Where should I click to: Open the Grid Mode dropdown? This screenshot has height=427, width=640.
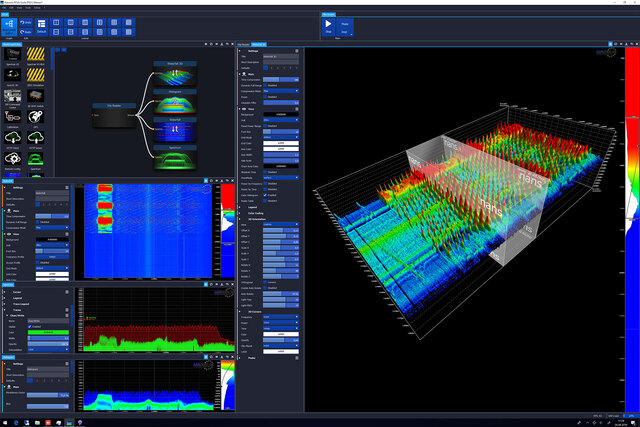[281, 138]
